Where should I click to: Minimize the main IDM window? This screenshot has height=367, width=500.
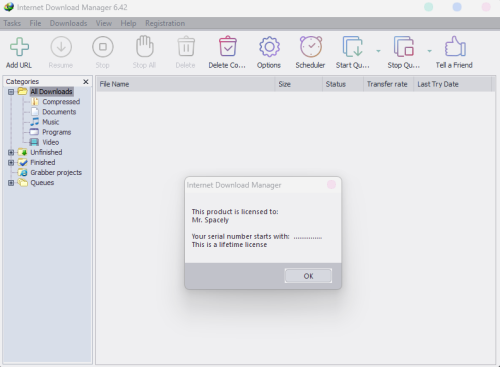[429, 7]
